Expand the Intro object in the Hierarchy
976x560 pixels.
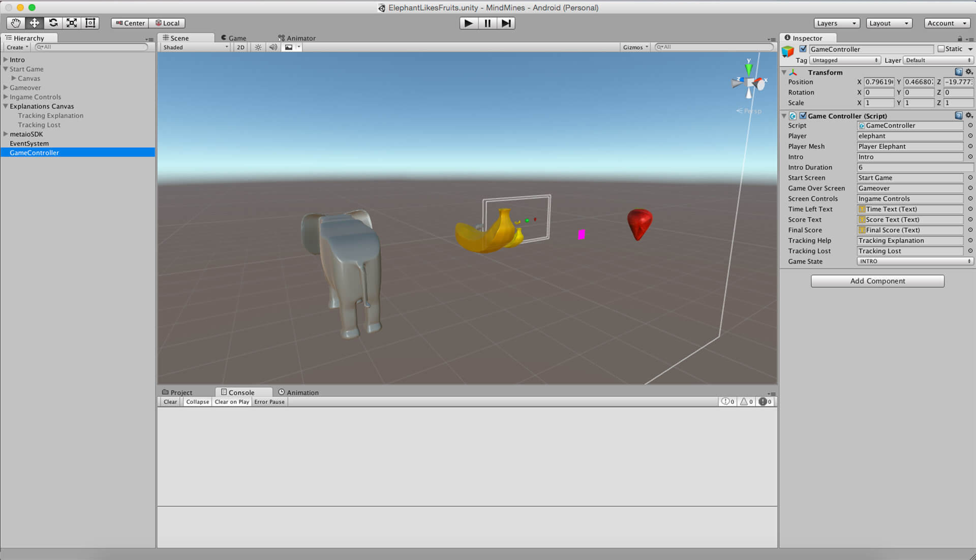coord(5,59)
